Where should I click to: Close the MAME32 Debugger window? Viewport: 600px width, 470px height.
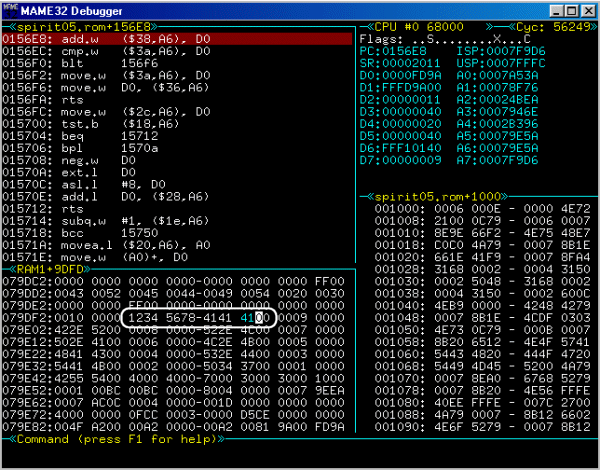[x=587, y=9]
